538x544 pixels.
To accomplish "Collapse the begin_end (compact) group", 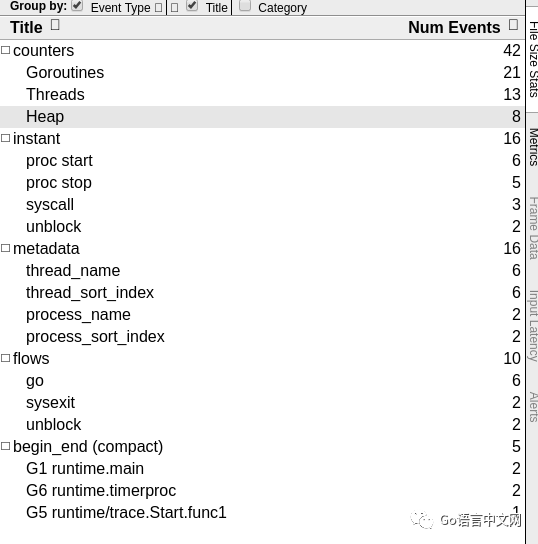I will [x=5, y=446].
